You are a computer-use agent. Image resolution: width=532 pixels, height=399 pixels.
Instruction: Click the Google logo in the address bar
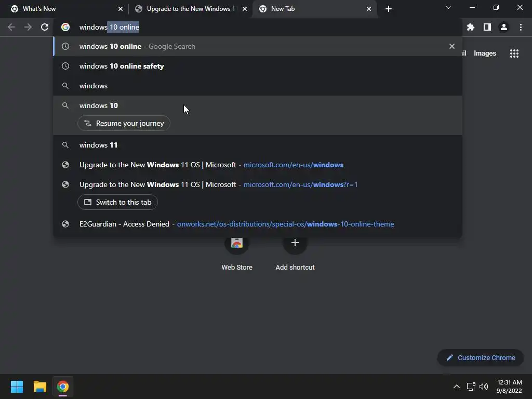(x=65, y=27)
